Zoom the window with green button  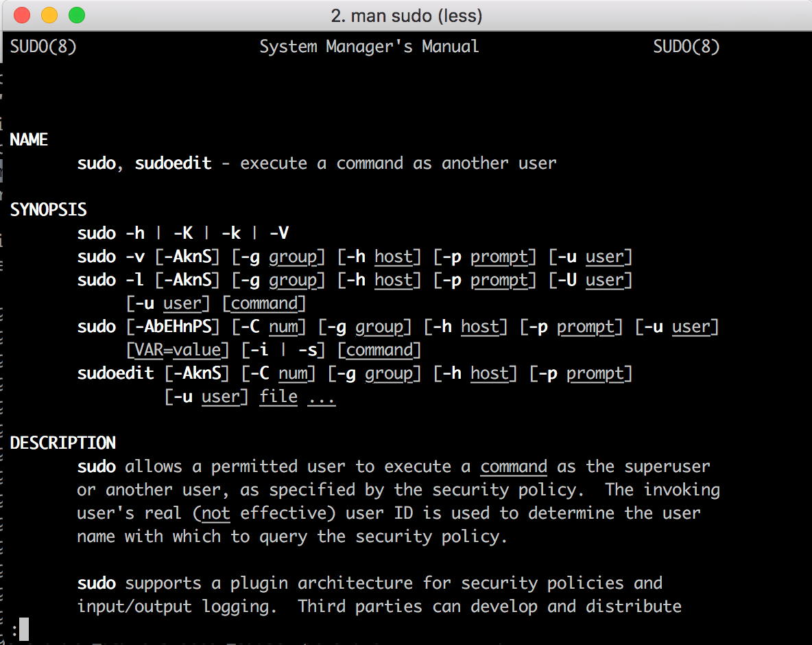tap(75, 14)
